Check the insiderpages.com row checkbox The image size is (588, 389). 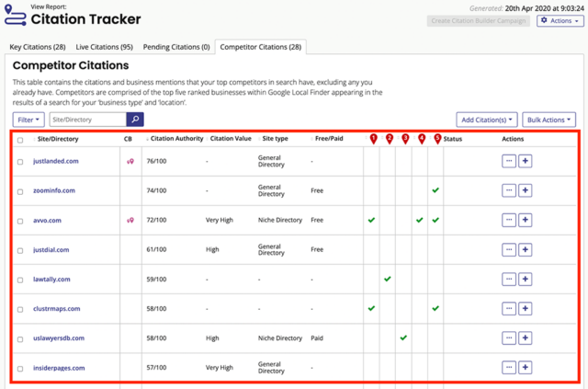20,369
